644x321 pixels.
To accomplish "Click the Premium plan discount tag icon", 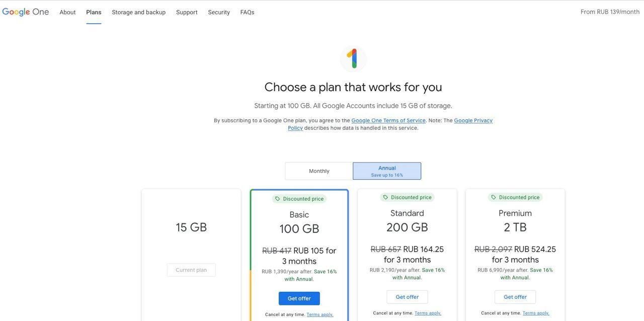I will (x=494, y=197).
